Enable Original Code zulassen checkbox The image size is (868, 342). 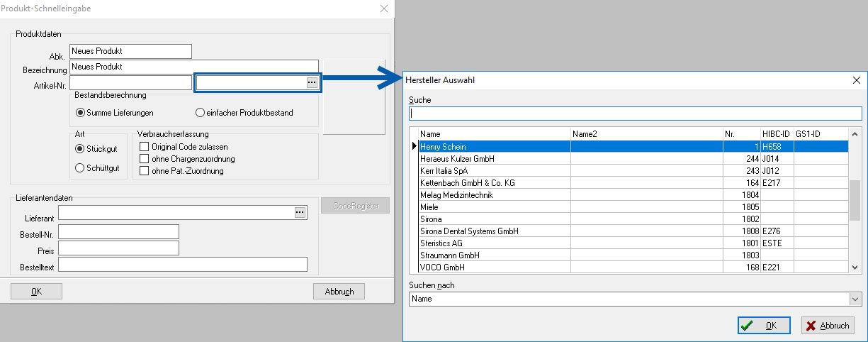click(145, 146)
